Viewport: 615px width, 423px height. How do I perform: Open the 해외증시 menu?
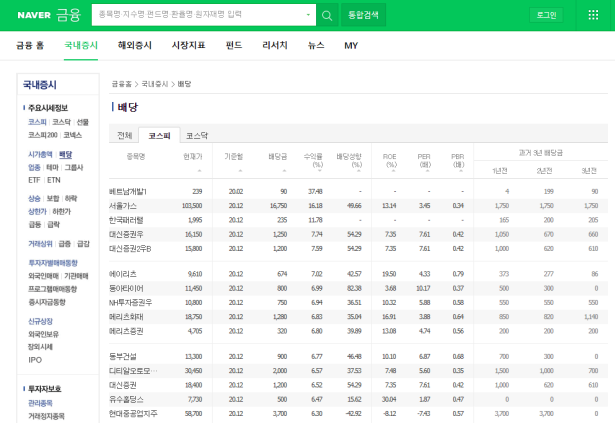point(135,46)
